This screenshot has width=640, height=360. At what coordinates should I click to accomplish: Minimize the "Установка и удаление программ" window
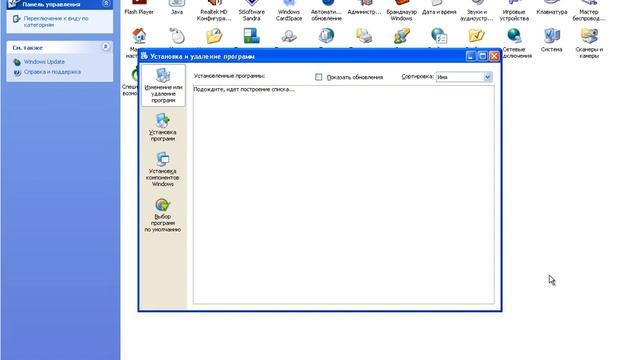tap(471, 56)
